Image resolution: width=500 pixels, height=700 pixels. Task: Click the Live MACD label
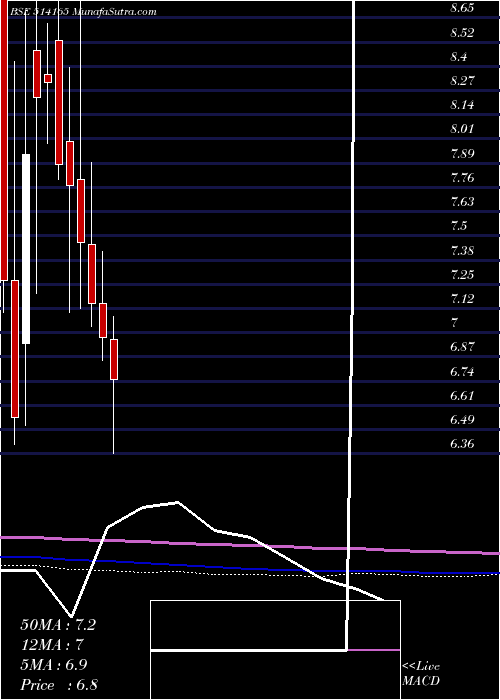pyautogui.click(x=421, y=674)
